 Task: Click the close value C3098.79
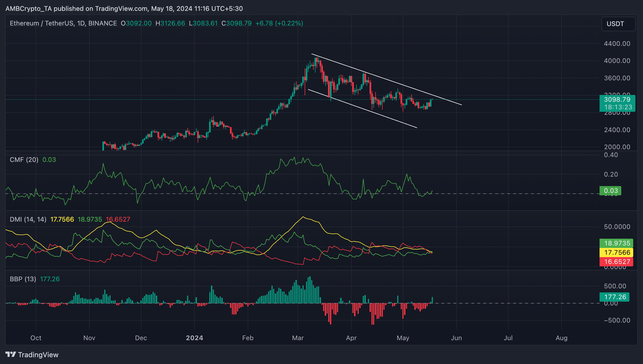[237, 23]
